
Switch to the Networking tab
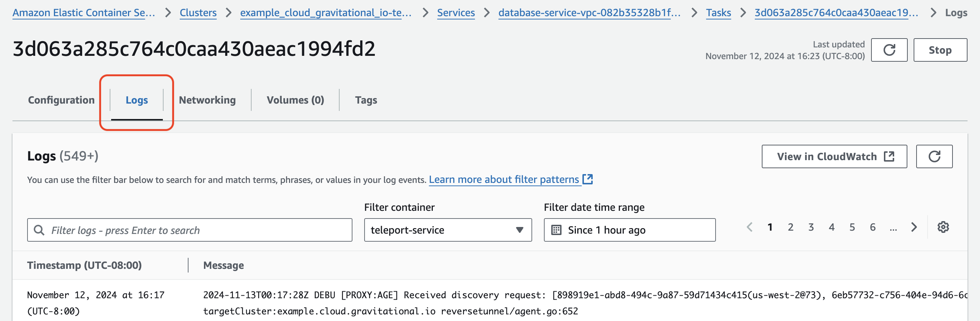tap(207, 100)
